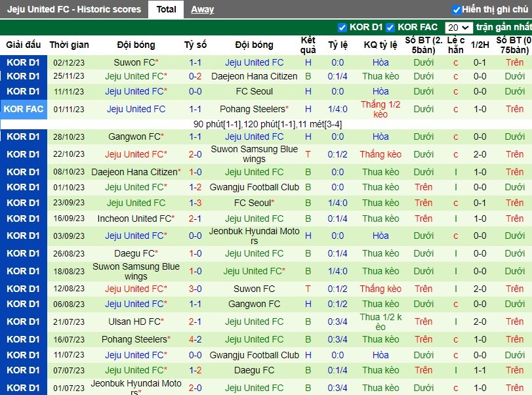
Task: Select the 2-0 score on 22/10/23
Action: pyautogui.click(x=195, y=154)
